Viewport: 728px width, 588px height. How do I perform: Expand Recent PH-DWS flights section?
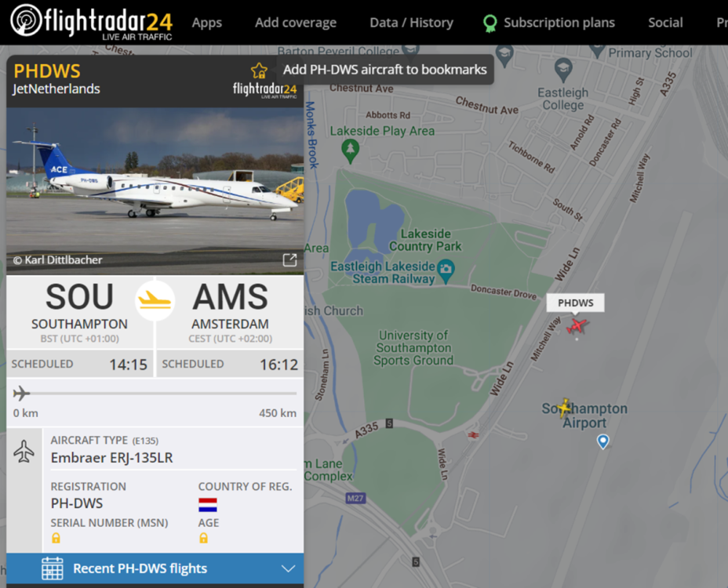pyautogui.click(x=155, y=568)
